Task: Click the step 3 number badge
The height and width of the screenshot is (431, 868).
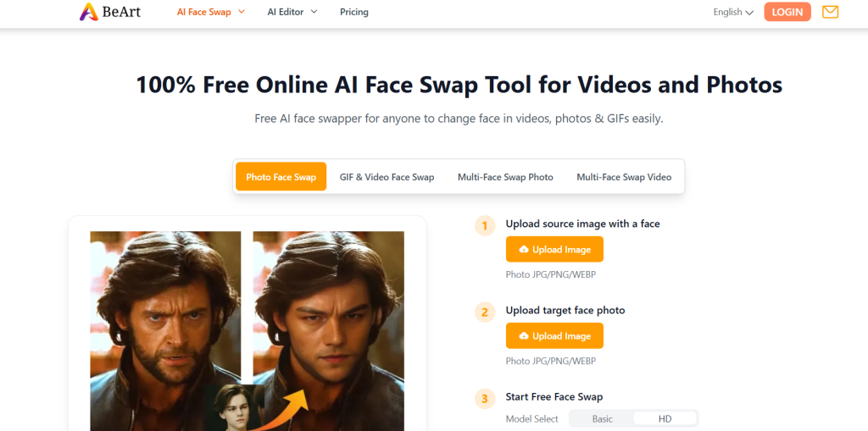Action: tap(485, 398)
